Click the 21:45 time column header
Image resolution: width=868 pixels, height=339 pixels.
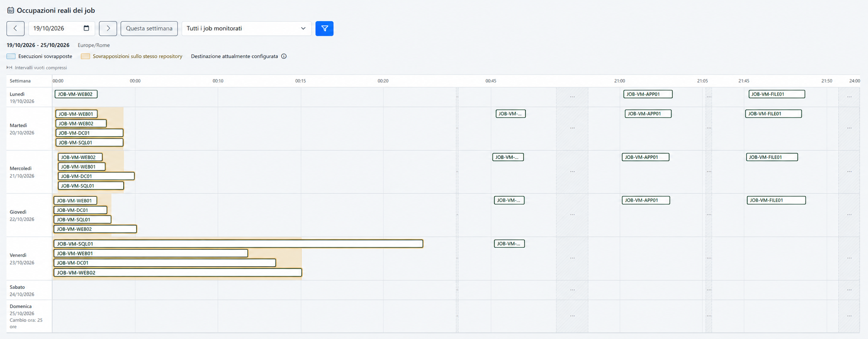(x=744, y=81)
